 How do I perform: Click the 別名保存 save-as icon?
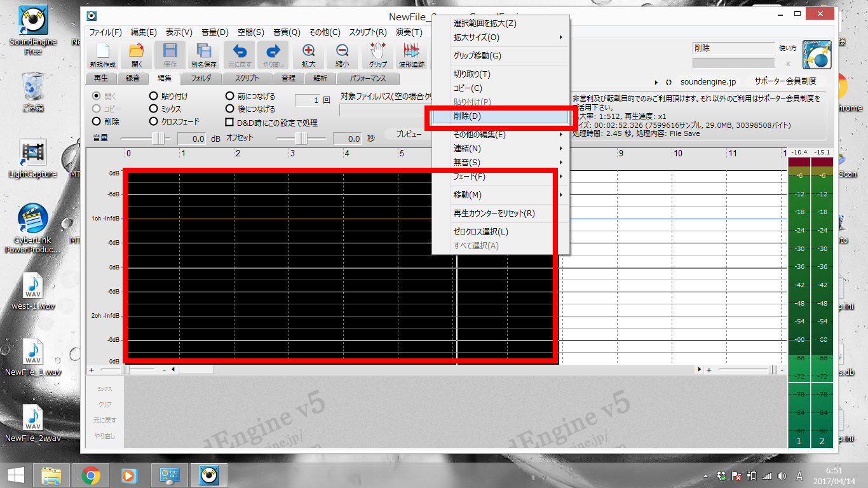click(204, 55)
